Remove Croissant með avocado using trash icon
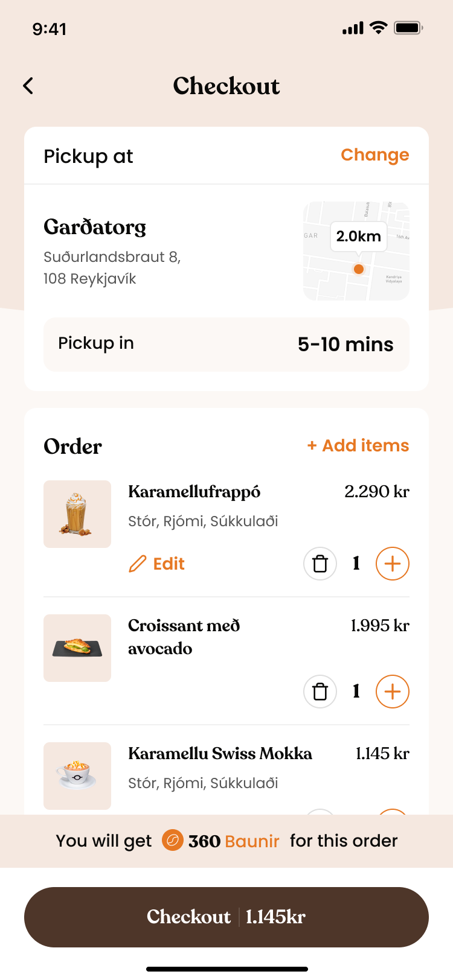The height and width of the screenshot is (980, 453). (x=320, y=692)
